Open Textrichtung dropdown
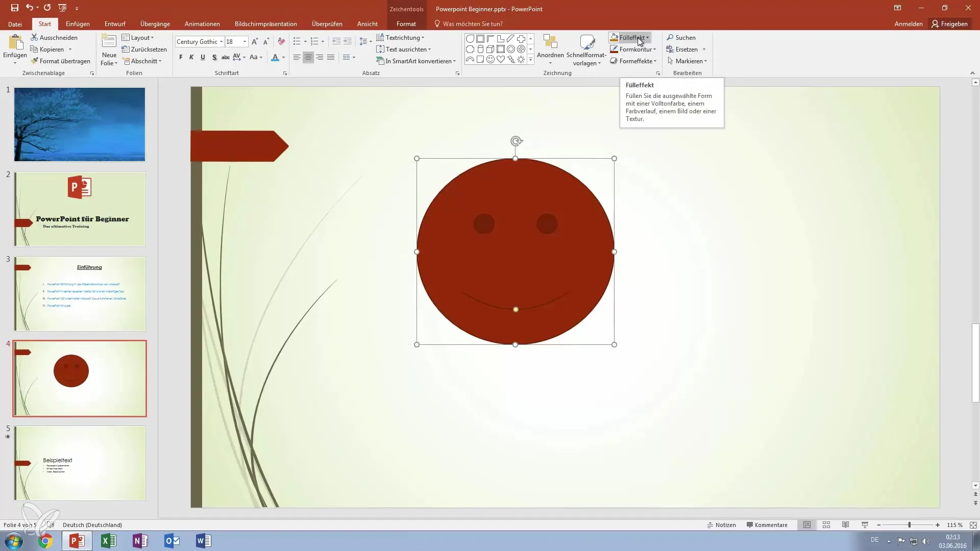 coord(400,38)
